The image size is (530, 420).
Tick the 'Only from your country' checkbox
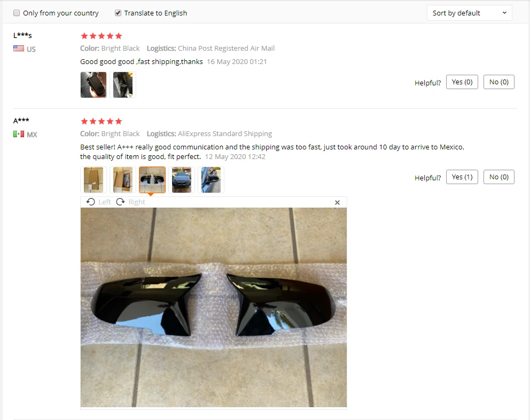pyautogui.click(x=17, y=13)
